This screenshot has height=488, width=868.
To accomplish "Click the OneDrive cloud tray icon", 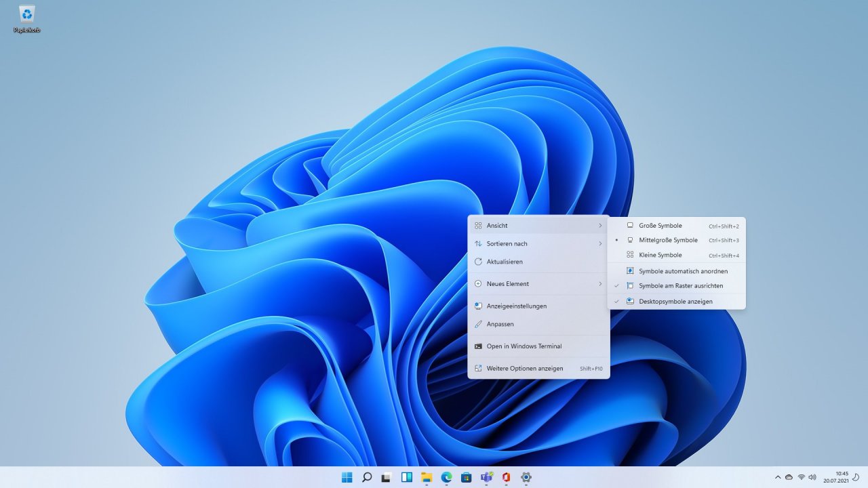I will point(789,477).
